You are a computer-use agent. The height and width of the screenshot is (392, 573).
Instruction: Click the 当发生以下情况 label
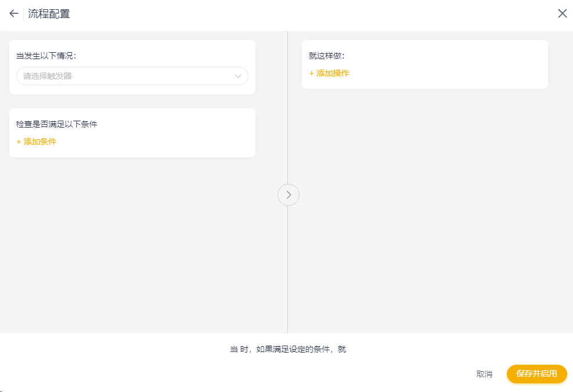[x=46, y=56]
